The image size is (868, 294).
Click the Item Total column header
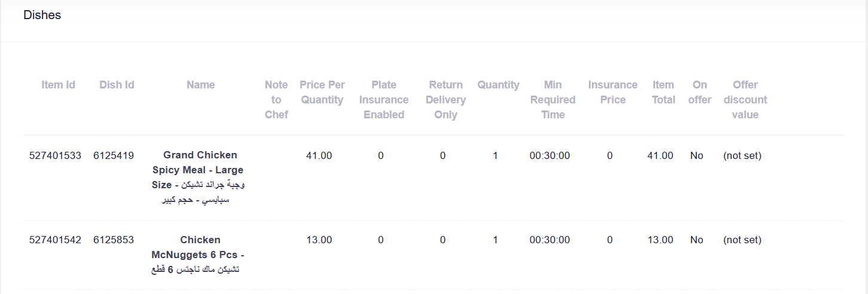click(x=664, y=92)
